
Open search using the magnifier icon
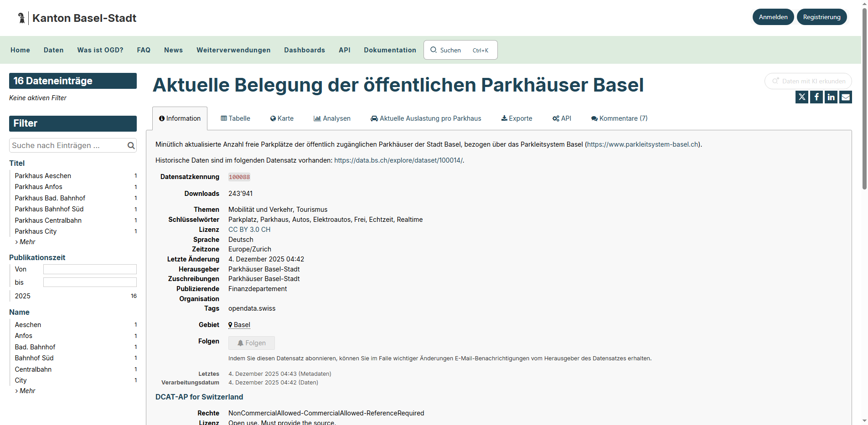434,50
